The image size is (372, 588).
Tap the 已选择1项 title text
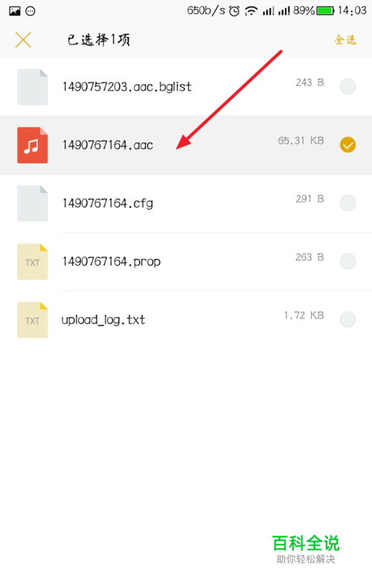coord(99,39)
